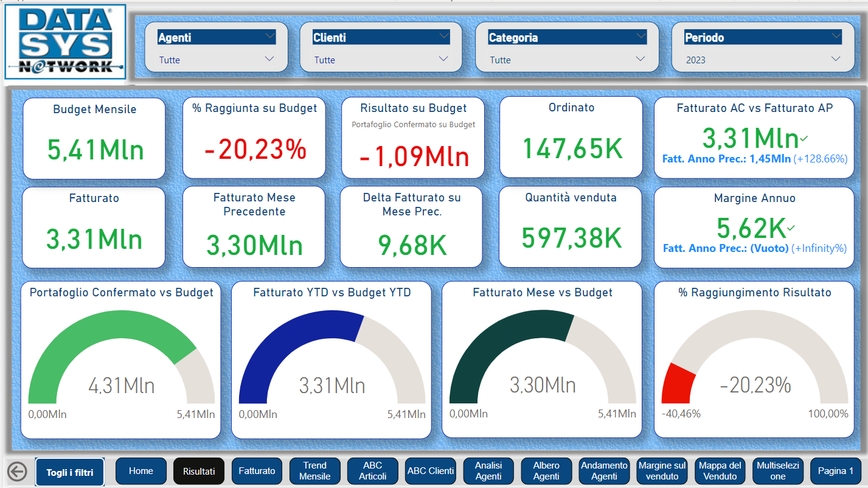The width and height of the screenshot is (868, 488).
Task: Open the Analisi Agenti page
Action: click(488, 471)
